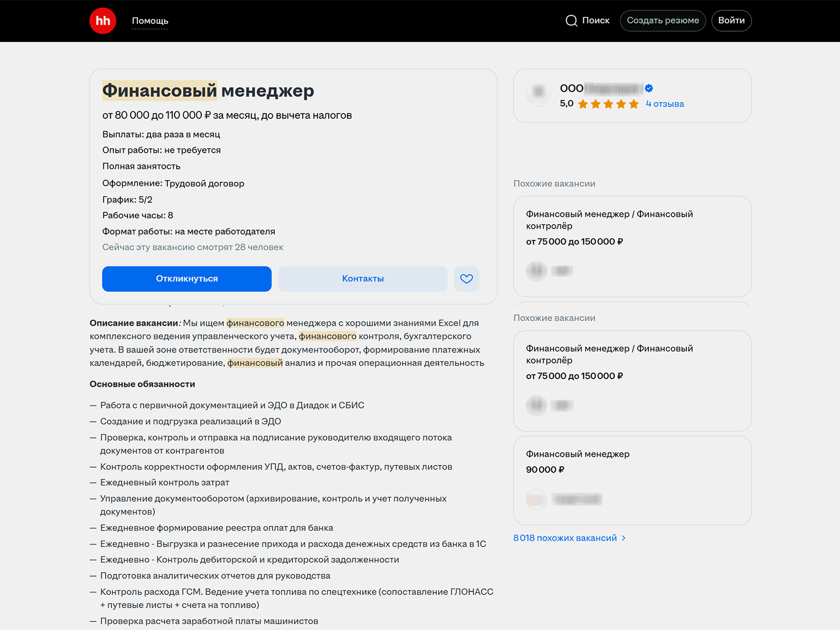Screen dimensions: 840x630
Task: Toggle heart favorite button for vacancy
Action: (x=466, y=279)
